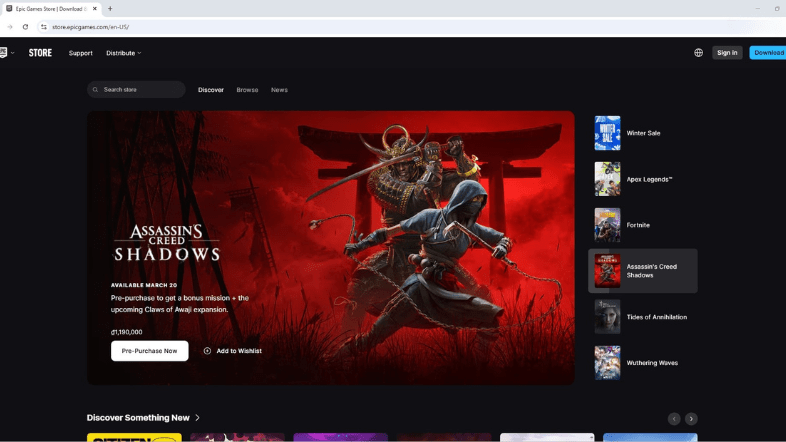The image size is (786, 442).
Task: Expand the Distribute dropdown menu
Action: (123, 53)
